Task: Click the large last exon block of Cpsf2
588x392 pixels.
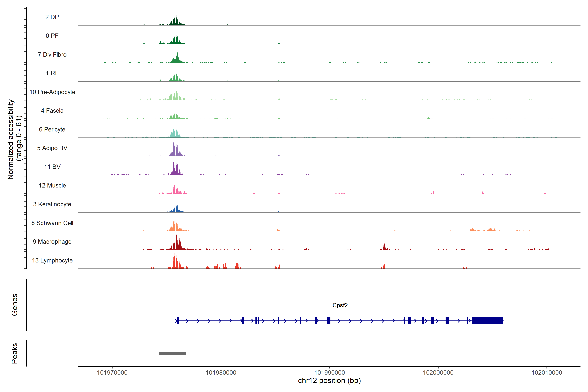Action: [488, 321]
